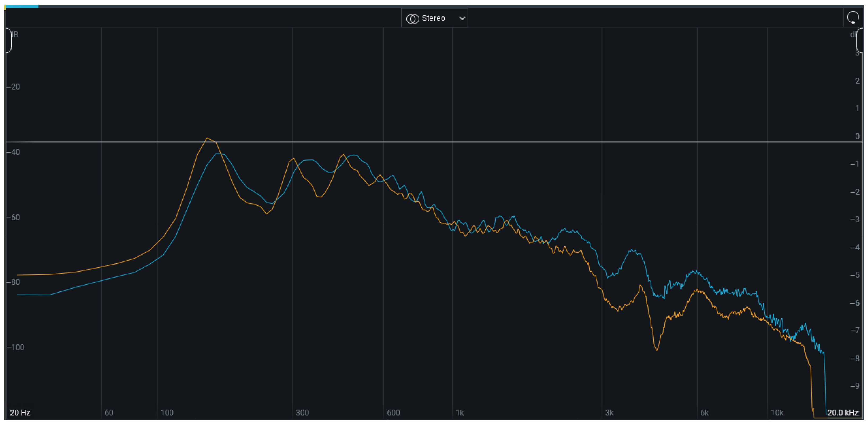This screenshot has width=868, height=425.
Task: Click the -100 label on left scale
Action: point(15,347)
